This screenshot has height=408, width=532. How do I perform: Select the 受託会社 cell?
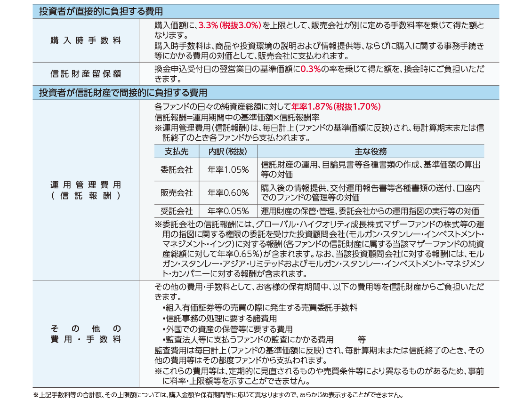(177, 211)
